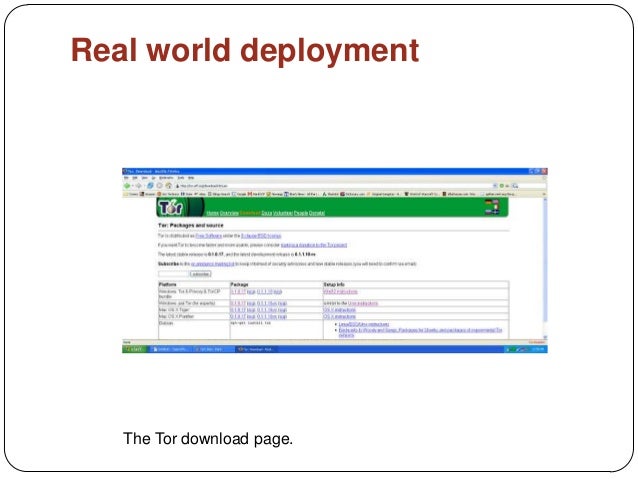Open the Docs nav link

tap(267, 213)
